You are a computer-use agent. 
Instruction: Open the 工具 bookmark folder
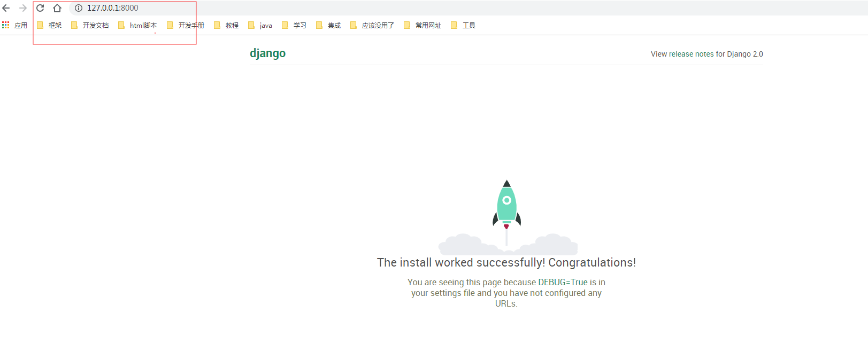point(463,25)
